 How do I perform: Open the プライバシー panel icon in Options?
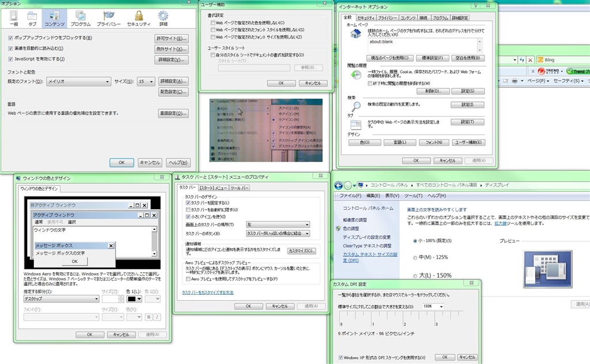(x=108, y=18)
